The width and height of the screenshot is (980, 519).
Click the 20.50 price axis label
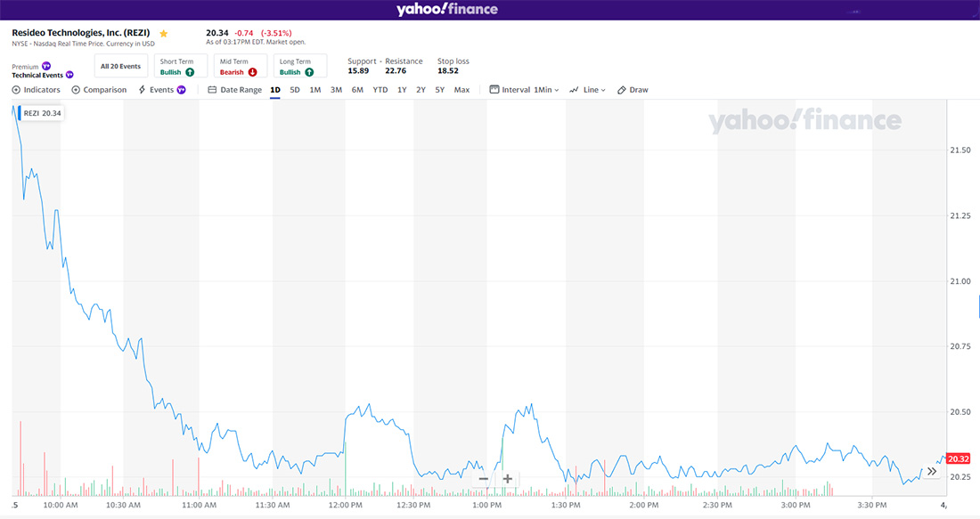pyautogui.click(x=960, y=411)
